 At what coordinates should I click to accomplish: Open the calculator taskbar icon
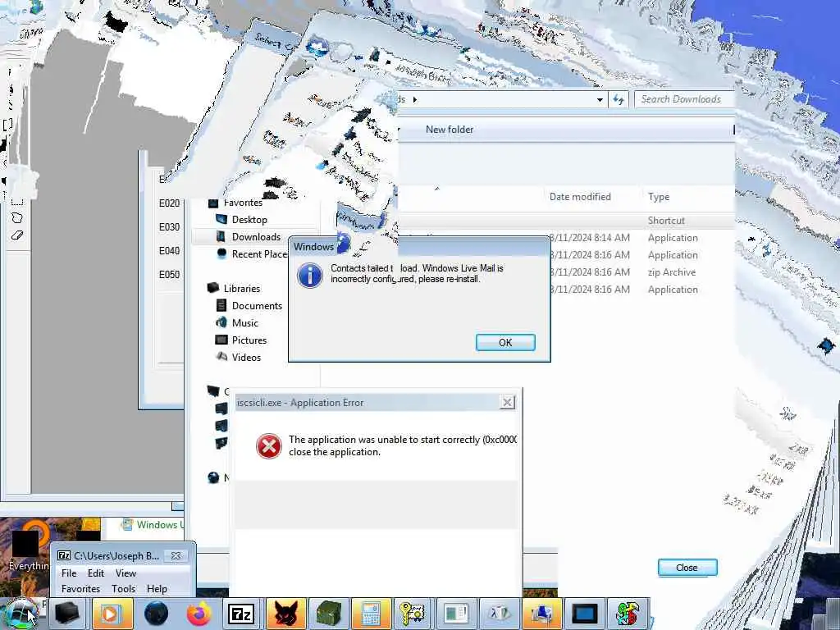pyautogui.click(x=371, y=614)
